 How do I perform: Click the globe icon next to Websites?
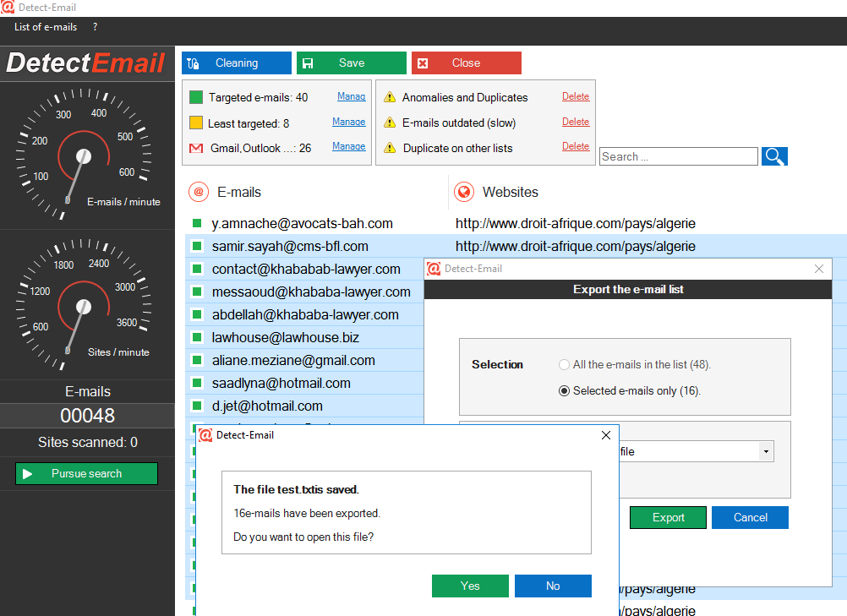click(464, 192)
